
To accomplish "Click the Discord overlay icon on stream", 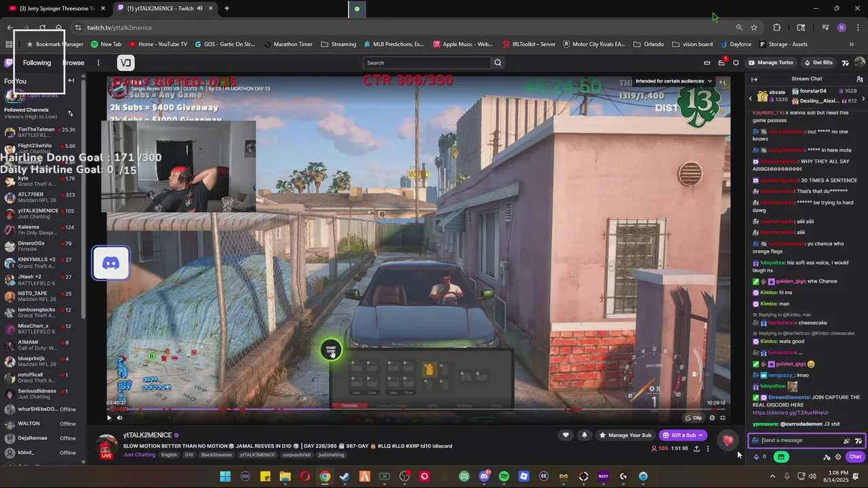I will coord(111,263).
